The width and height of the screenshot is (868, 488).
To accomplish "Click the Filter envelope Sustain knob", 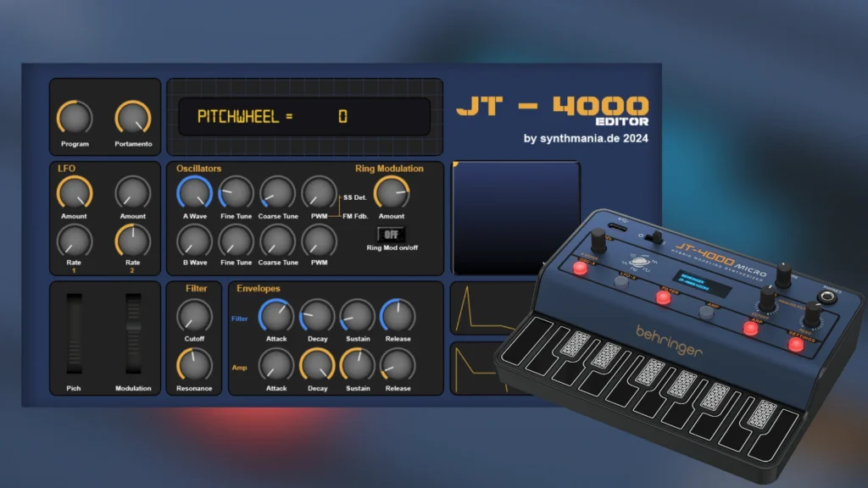I will point(358,316).
